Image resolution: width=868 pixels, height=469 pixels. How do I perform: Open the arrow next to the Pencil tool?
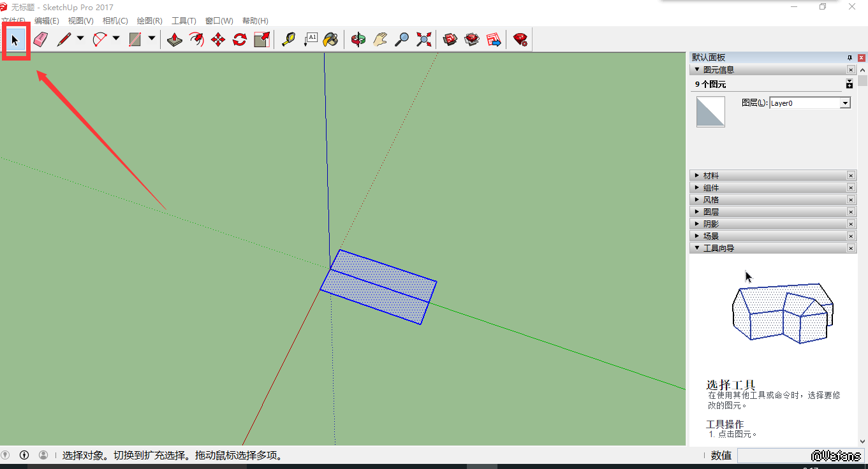80,38
